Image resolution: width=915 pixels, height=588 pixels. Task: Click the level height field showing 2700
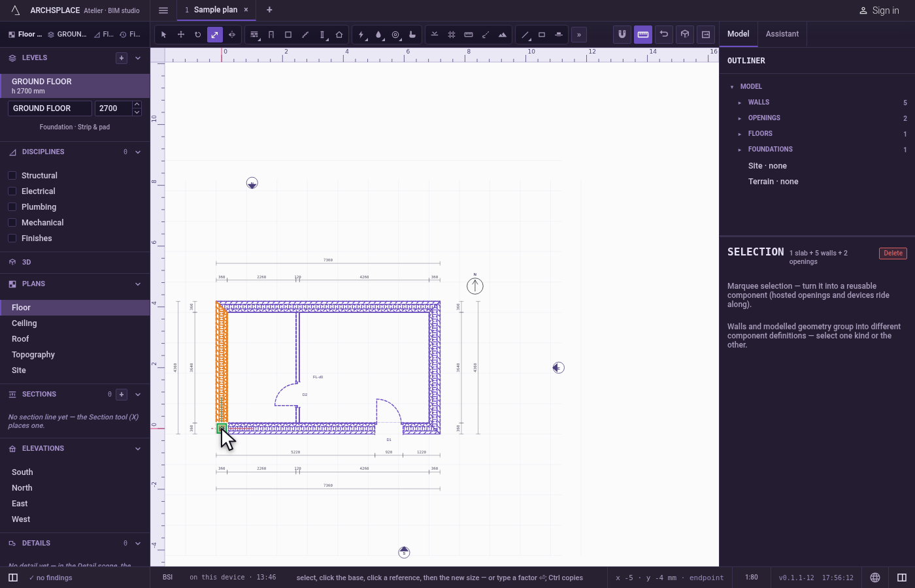pyautogui.click(x=113, y=108)
